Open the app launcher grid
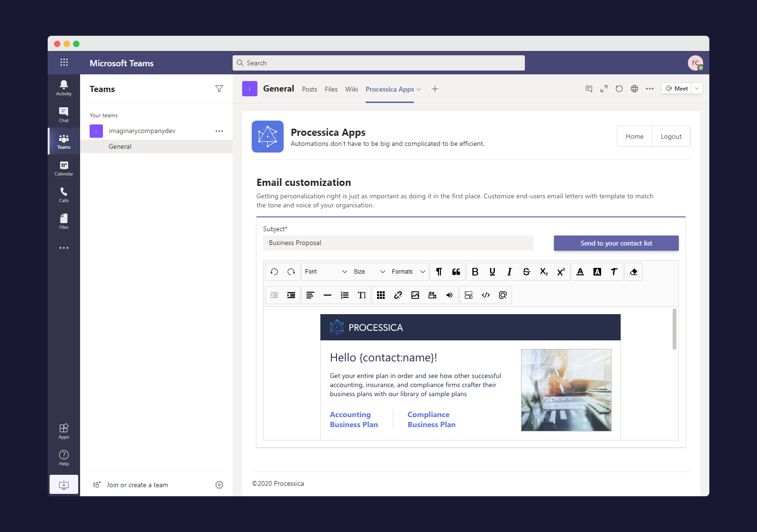The image size is (757, 532). point(64,62)
